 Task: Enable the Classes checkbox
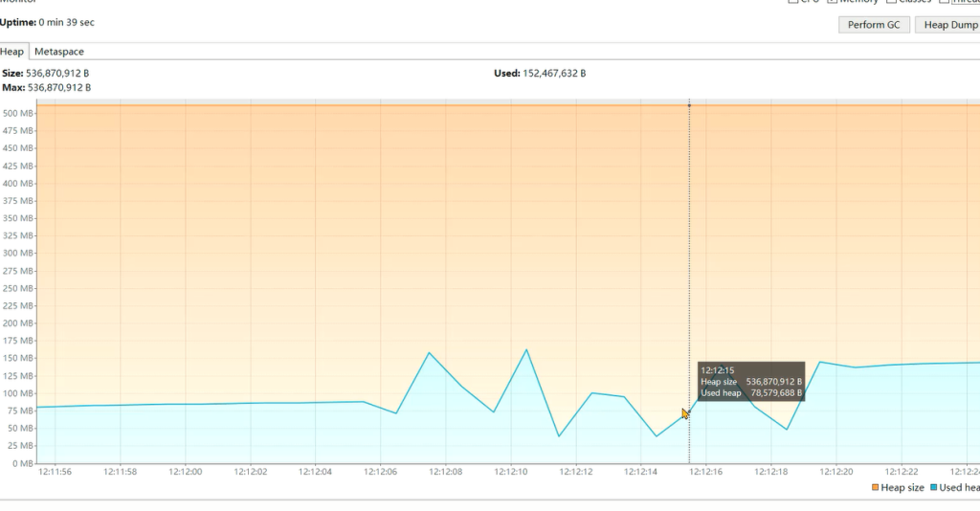[890, 2]
